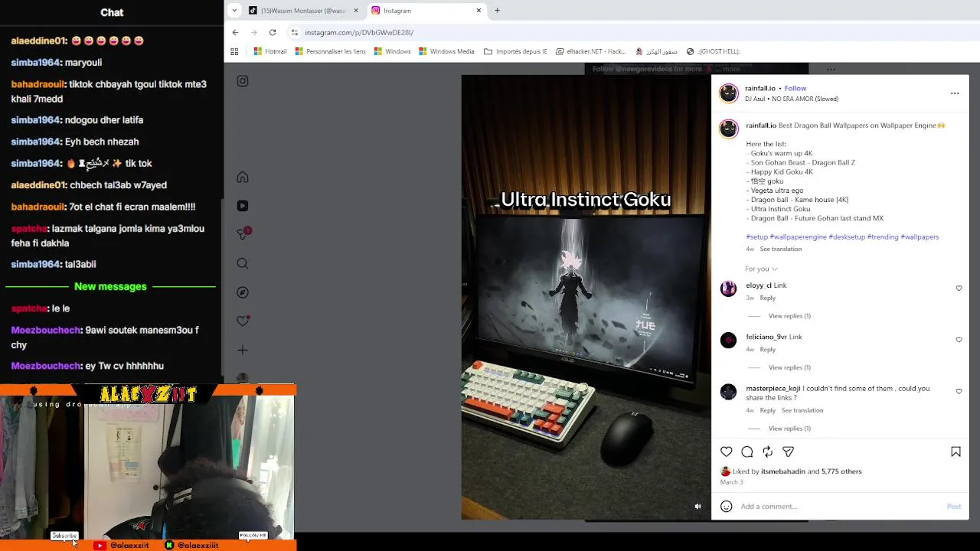Click the instagram.com address bar URL
The height and width of the screenshot is (551, 980).
point(359,32)
